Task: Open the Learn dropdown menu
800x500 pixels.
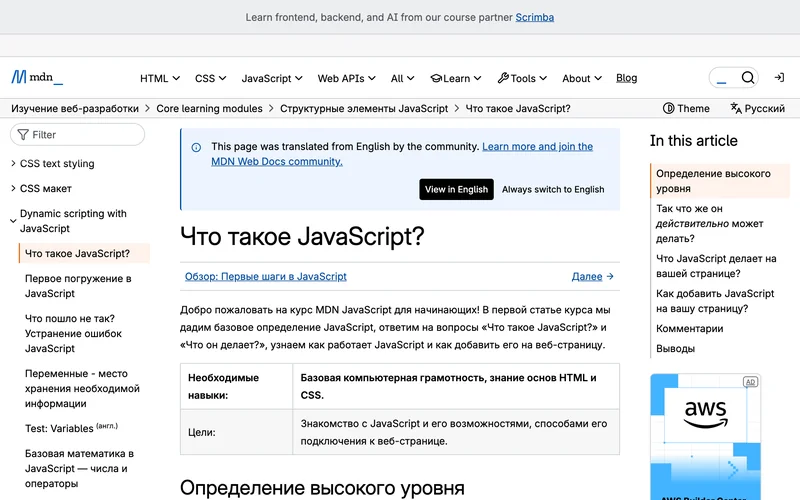Action: coord(456,79)
